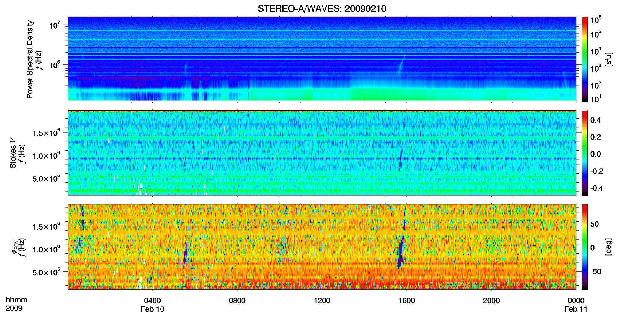Viewport: 644px width, 332px height.
Task: Click the faint burst streak near 1600 in top panel
Action: click(x=401, y=65)
